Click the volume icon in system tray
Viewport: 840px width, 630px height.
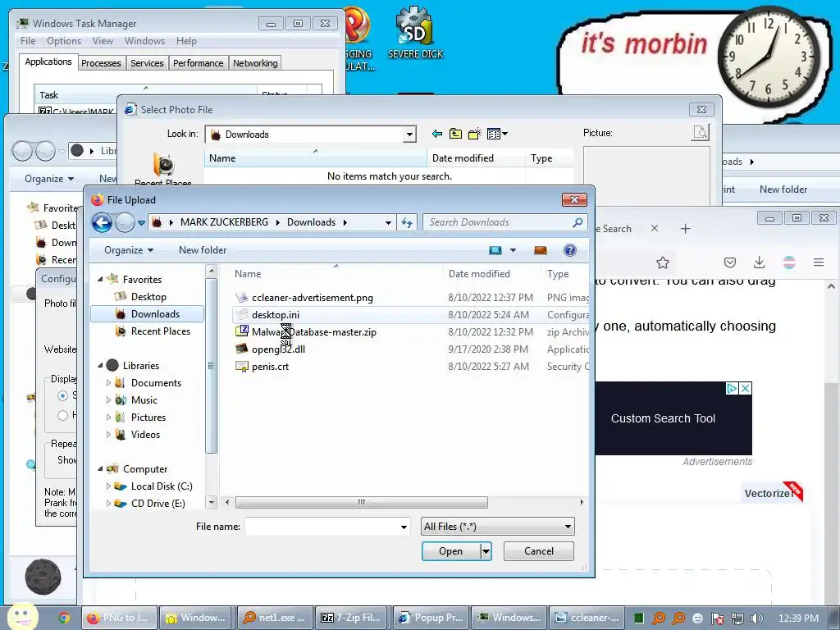tap(756, 619)
